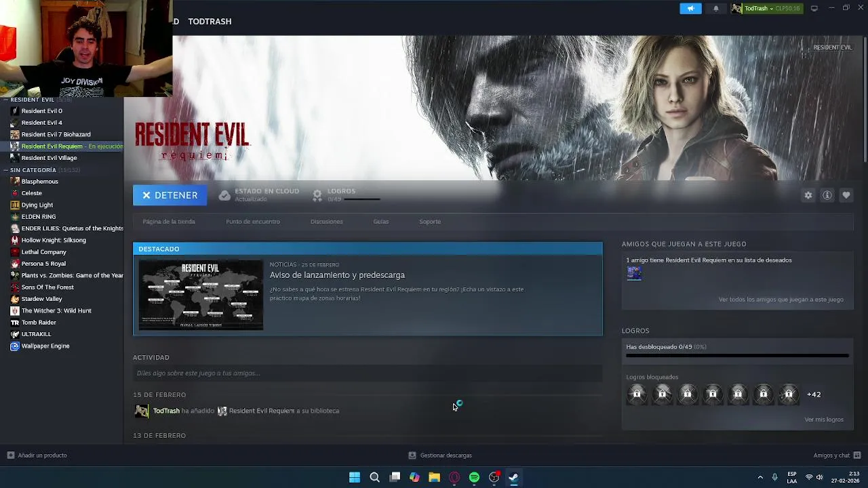This screenshot has width=868, height=488.
Task: Open the Logros achievements summary
Action: pyautogui.click(x=346, y=195)
